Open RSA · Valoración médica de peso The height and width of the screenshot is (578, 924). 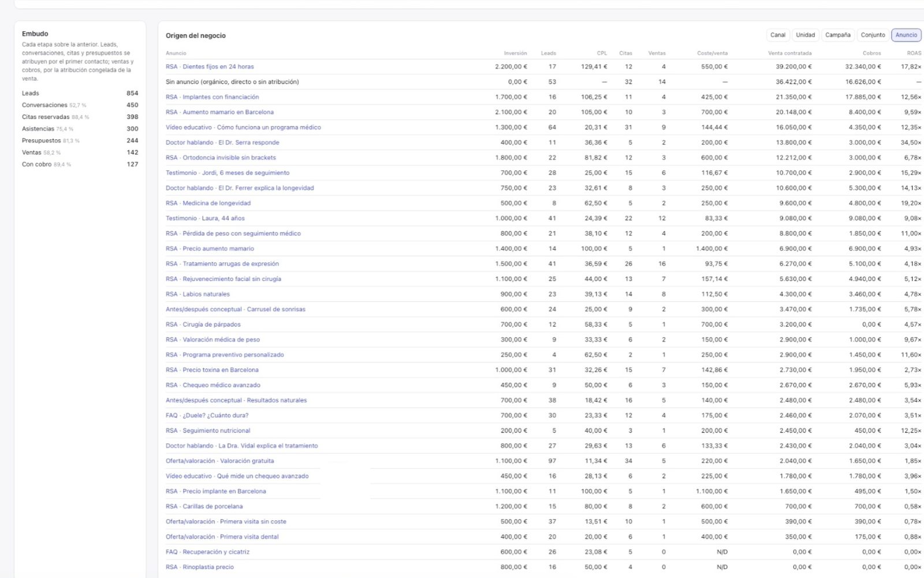[x=213, y=339]
